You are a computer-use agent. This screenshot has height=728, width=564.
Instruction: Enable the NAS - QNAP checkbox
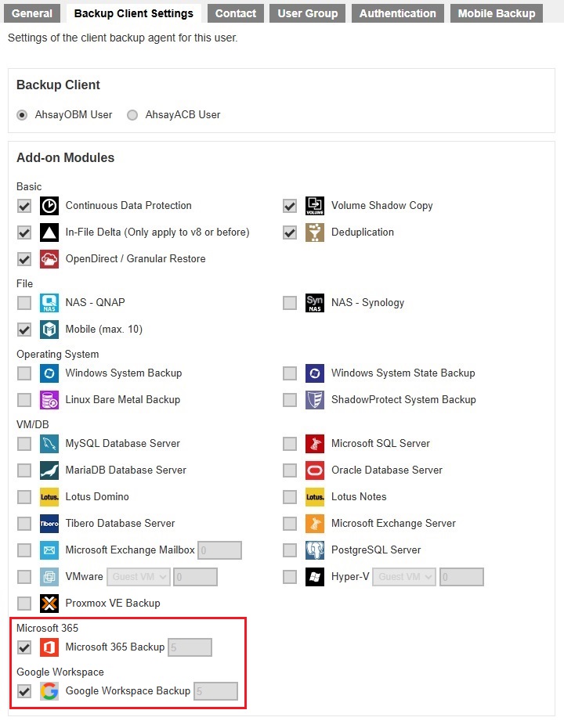click(x=24, y=303)
